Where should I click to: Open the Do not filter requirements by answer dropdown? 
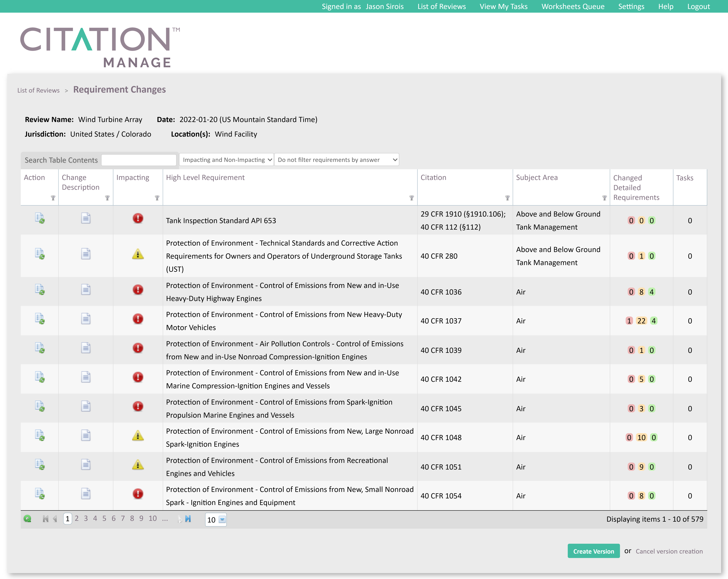(336, 160)
